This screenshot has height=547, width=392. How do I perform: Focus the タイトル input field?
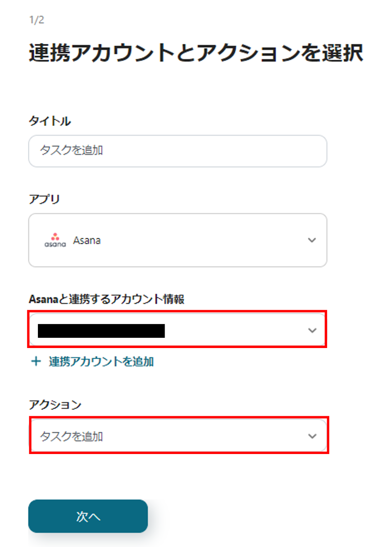[x=178, y=151]
